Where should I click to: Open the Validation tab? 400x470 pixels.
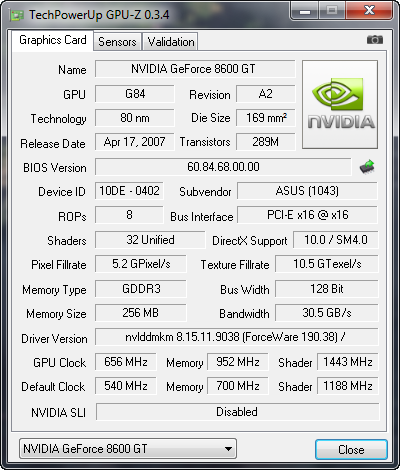pos(171,42)
